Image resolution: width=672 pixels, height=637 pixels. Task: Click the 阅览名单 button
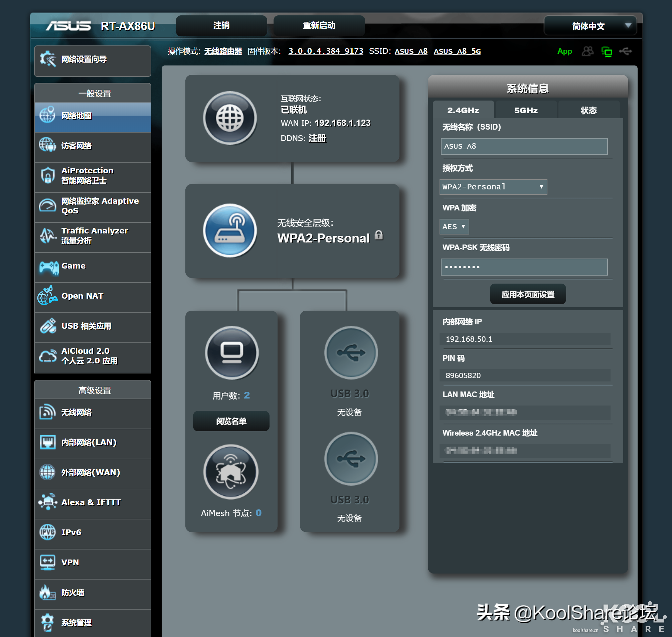point(231,421)
